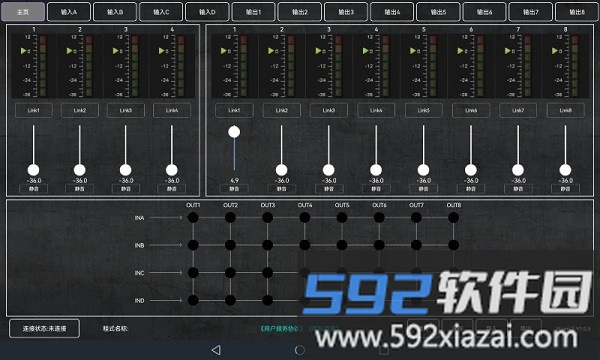Switch to the 输入A tab

point(69,12)
